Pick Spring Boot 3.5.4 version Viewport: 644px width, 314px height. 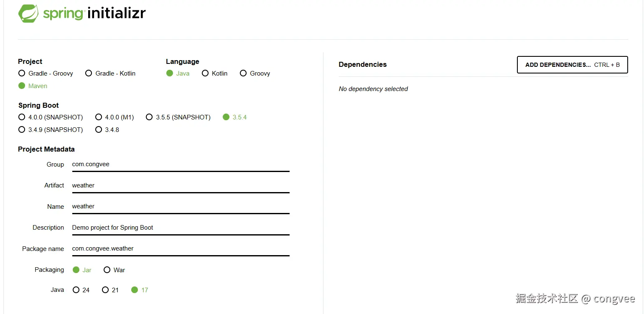pos(234,117)
